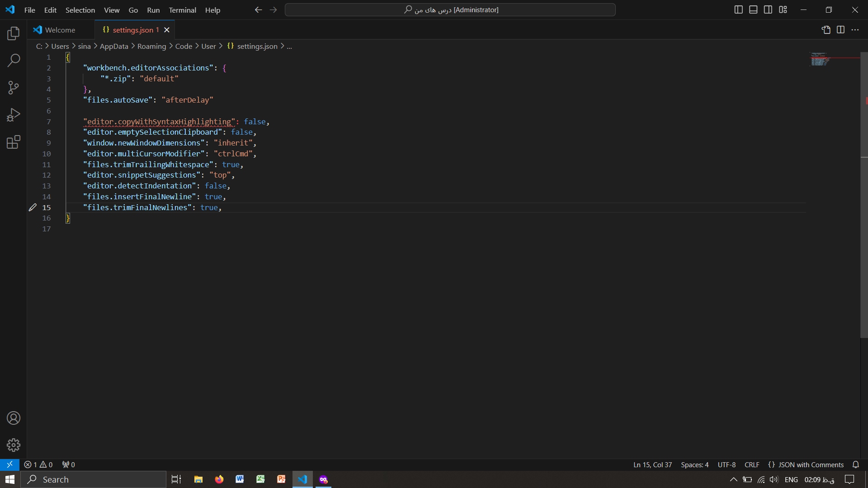Open Task View on the taskbar
This screenshot has height=488, width=868.
click(176, 479)
